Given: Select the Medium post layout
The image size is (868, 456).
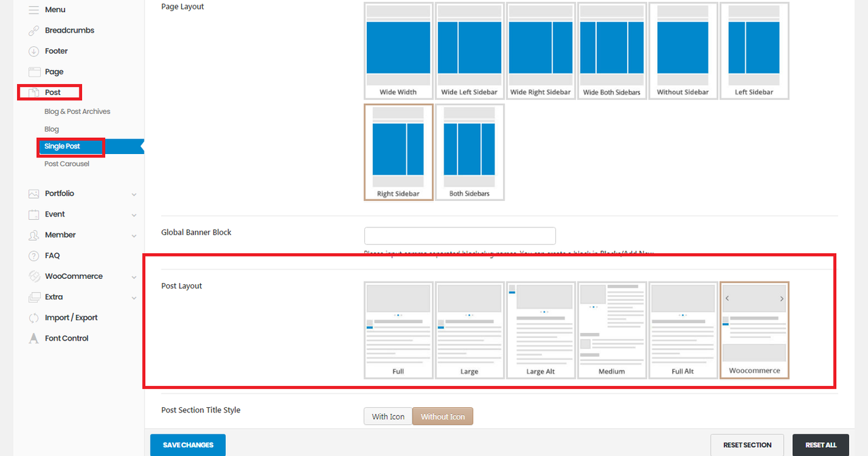Looking at the screenshot, I should click(612, 330).
